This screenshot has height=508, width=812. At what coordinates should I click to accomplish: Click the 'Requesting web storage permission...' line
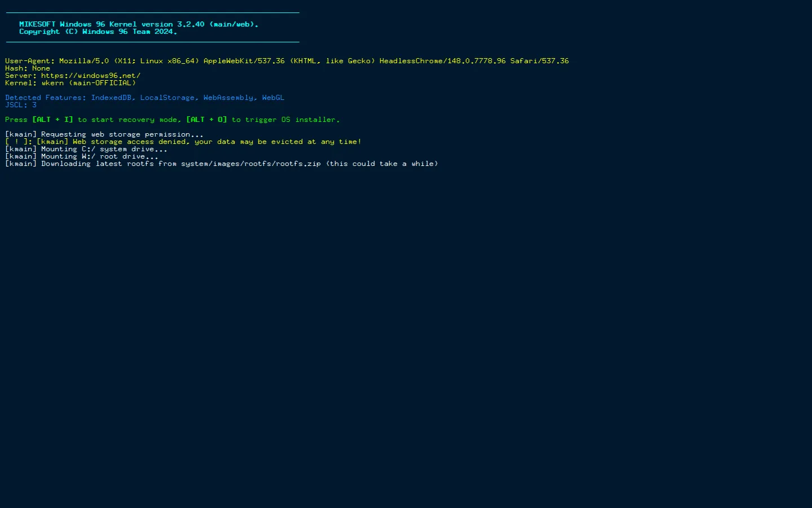[x=104, y=134]
